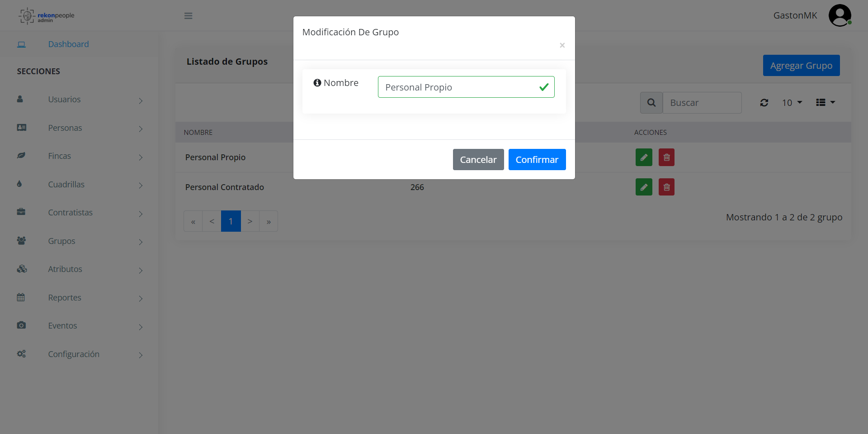The height and width of the screenshot is (434, 868).
Task: Expand the Usuarios section chevron
Action: [x=141, y=100]
